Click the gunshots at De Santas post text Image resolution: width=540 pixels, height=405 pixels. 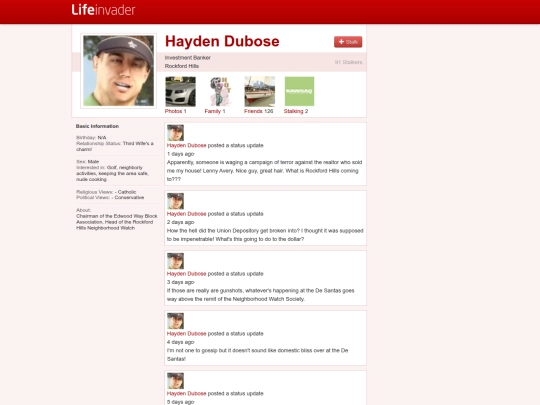coord(261,295)
